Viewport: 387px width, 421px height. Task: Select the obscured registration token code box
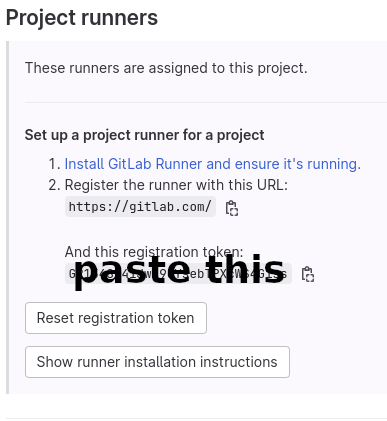coord(178,274)
